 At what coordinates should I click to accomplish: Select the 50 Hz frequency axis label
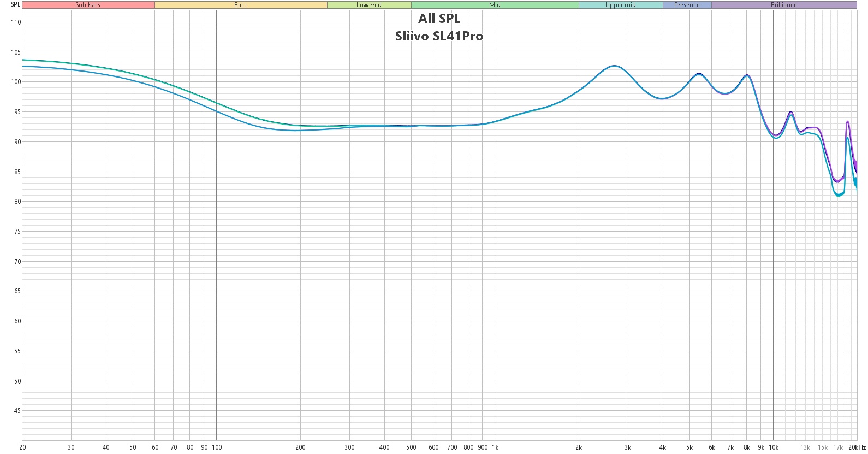[x=133, y=447]
